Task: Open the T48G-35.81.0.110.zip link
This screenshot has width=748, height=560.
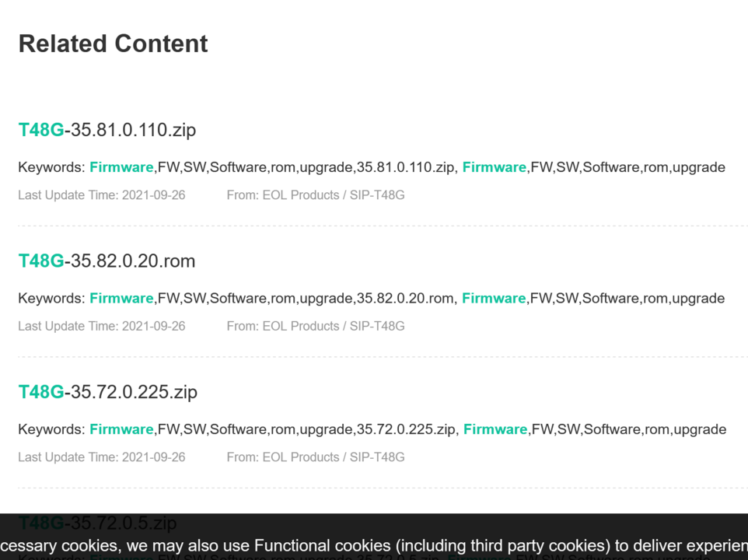Action: (107, 130)
